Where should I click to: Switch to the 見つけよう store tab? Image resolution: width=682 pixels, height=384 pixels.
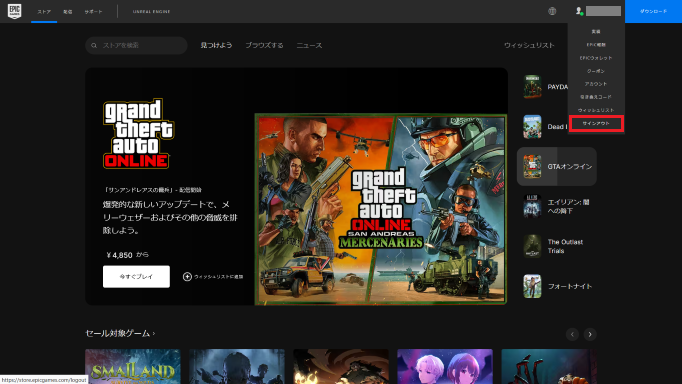216,45
